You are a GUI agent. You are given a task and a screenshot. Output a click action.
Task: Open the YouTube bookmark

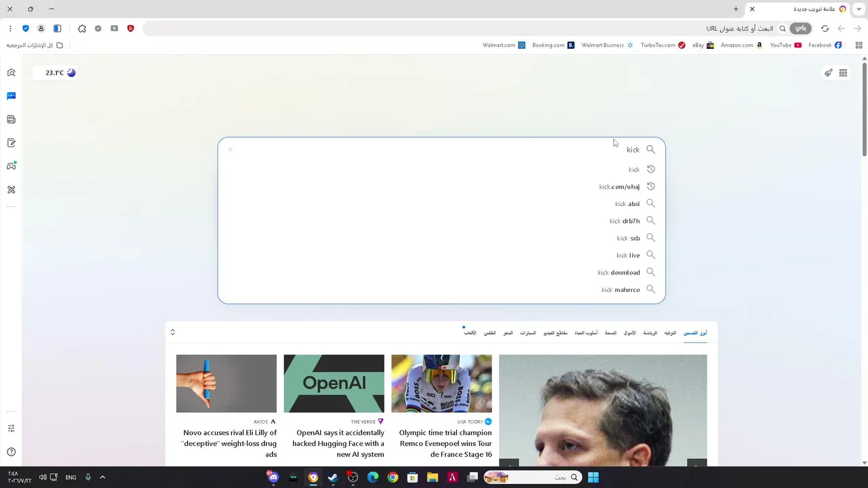pyautogui.click(x=786, y=45)
